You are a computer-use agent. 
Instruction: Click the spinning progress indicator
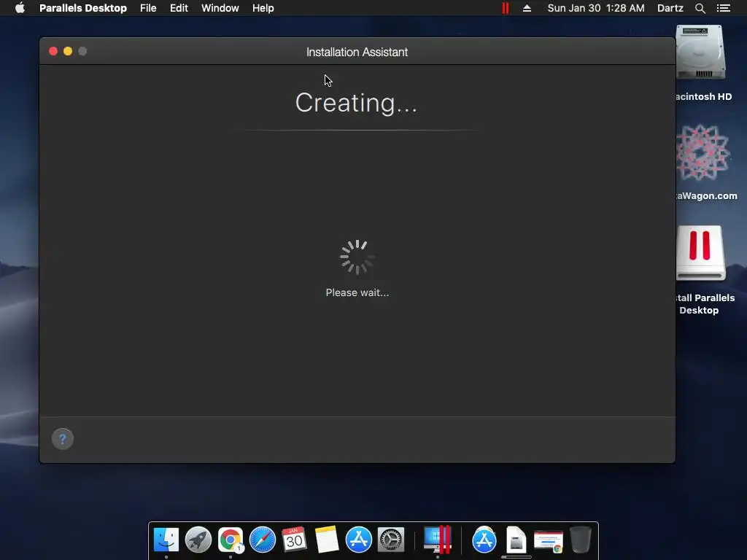pyautogui.click(x=357, y=257)
